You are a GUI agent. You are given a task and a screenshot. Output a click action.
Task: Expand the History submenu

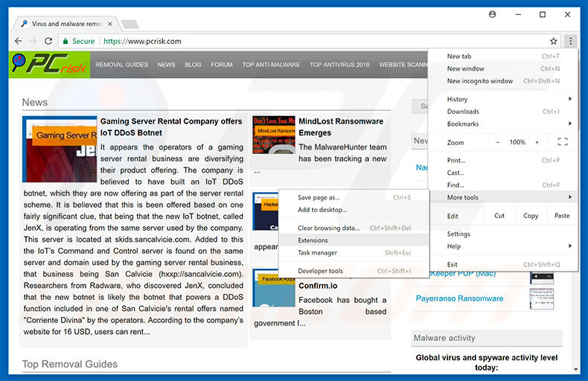tap(502, 100)
